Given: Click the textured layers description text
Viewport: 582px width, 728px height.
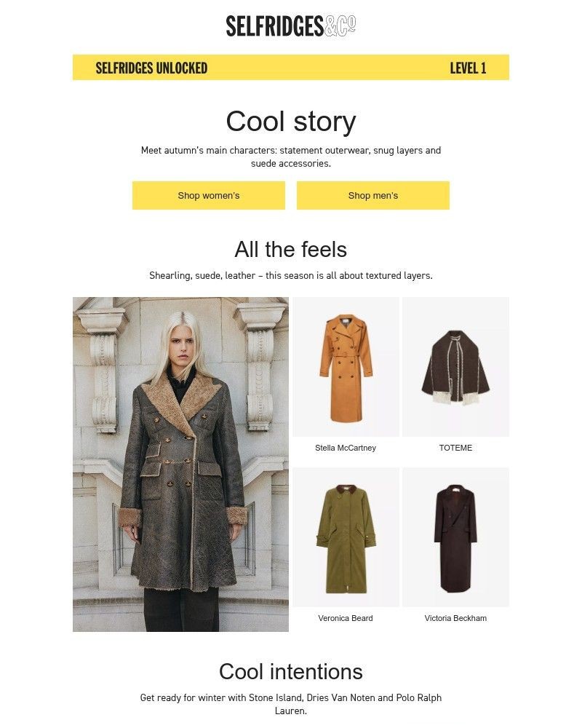Looking at the screenshot, I should pyautogui.click(x=291, y=275).
